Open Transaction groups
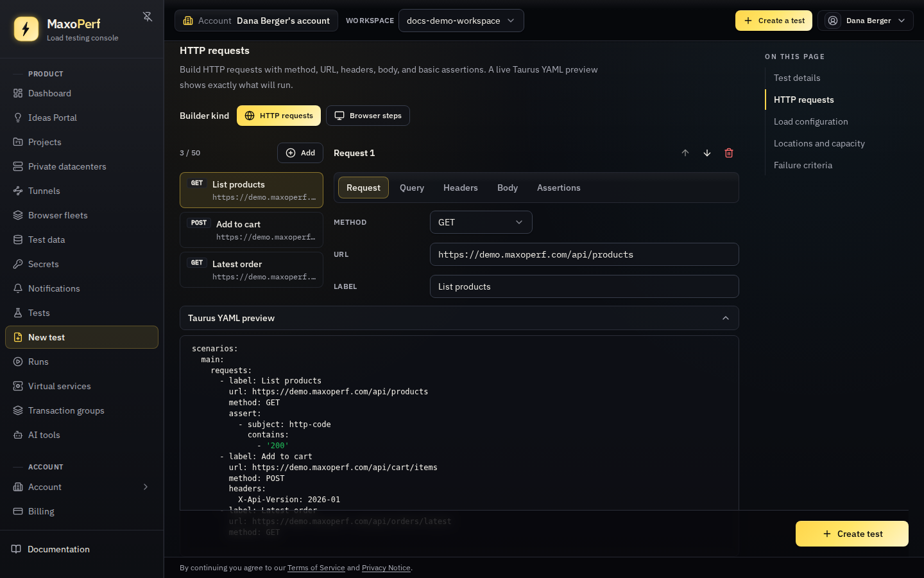The image size is (924, 578). (x=81, y=410)
